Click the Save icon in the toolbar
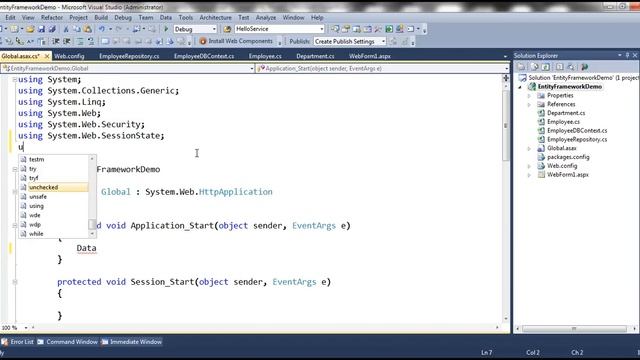The image size is (640, 360). tap(41, 29)
